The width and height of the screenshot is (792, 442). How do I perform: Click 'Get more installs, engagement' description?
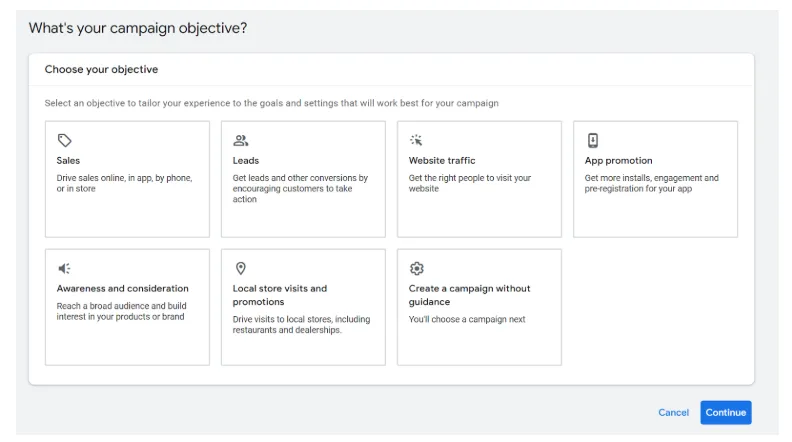coord(651,183)
